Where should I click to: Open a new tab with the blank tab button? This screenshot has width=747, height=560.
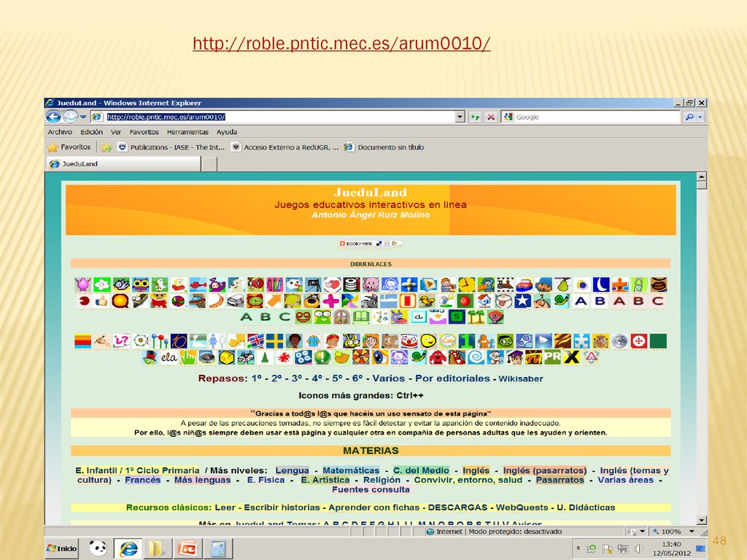pyautogui.click(x=209, y=164)
